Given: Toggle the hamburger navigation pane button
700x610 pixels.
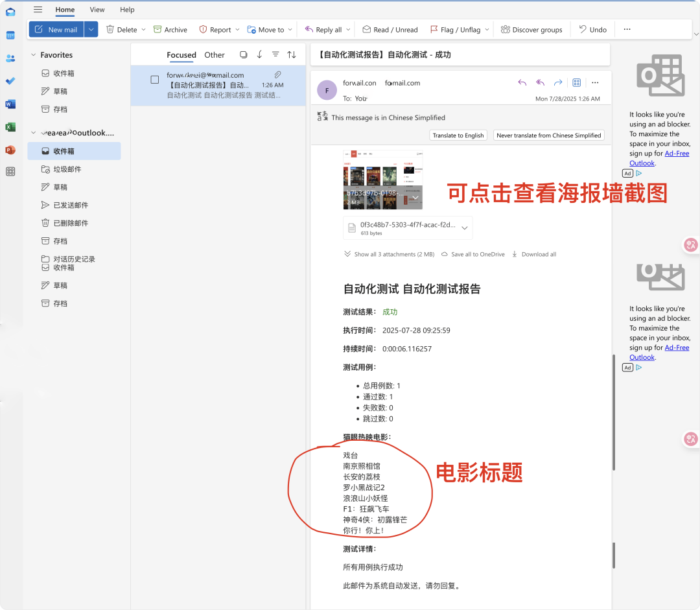Looking at the screenshot, I should click(x=38, y=9).
